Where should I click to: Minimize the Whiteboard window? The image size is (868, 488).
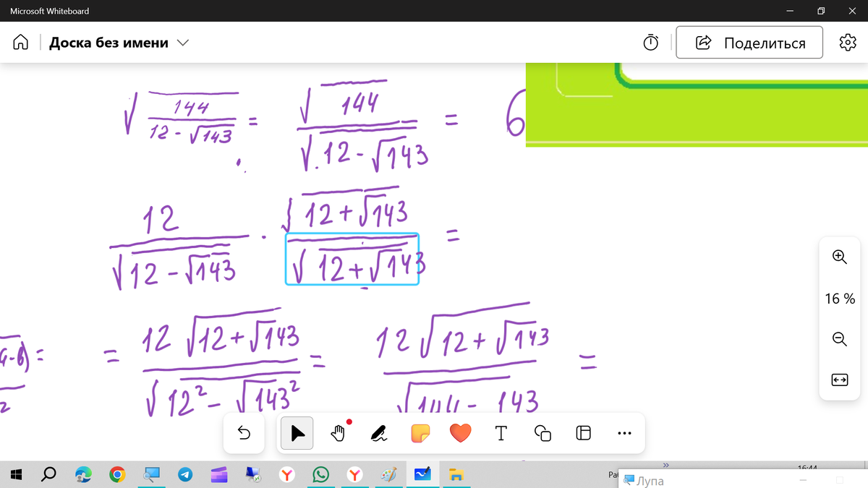pyautogui.click(x=789, y=11)
